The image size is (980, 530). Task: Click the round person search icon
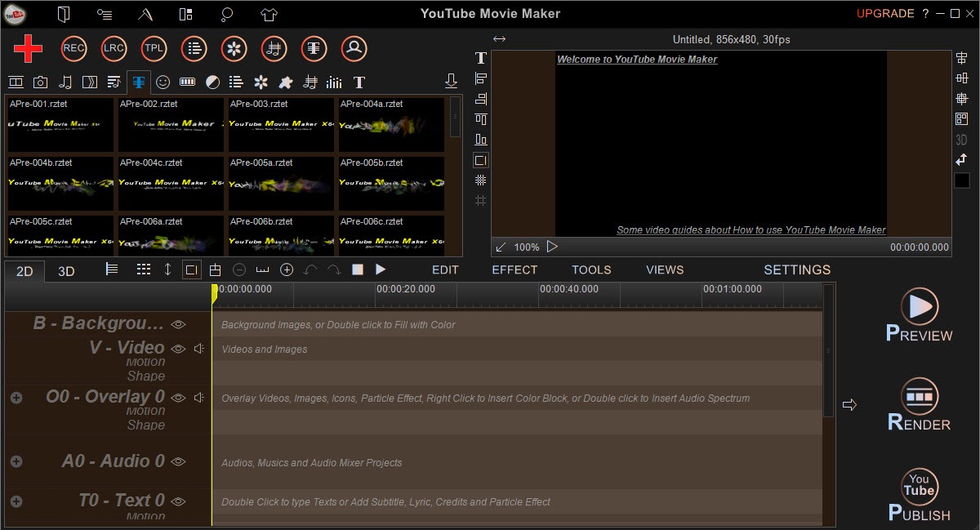coord(354,49)
